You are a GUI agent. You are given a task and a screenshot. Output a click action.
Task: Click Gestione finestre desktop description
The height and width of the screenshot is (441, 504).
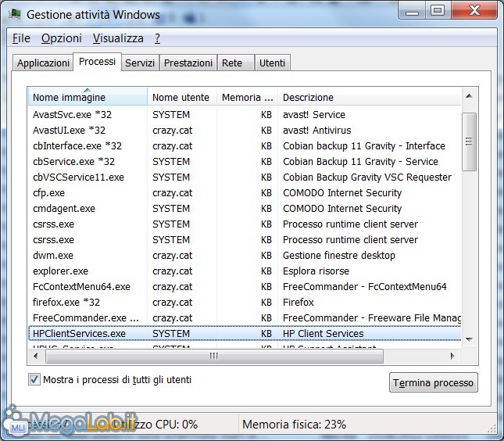point(339,256)
